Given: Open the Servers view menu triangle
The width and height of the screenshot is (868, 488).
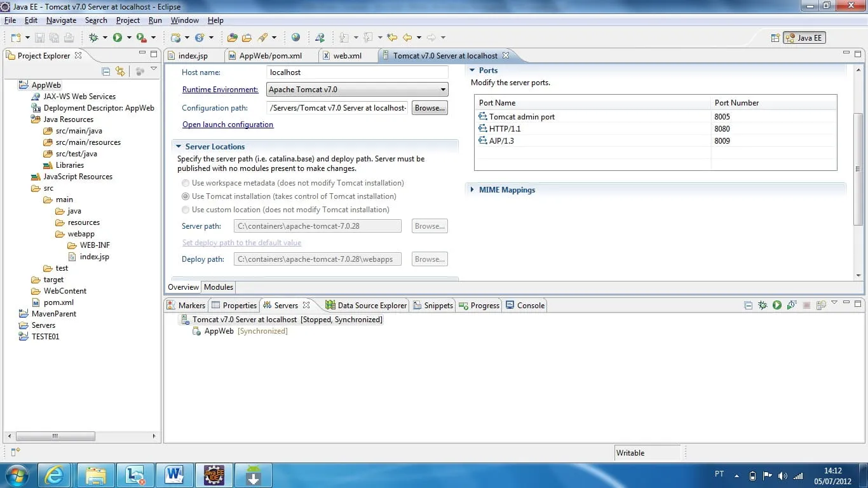Looking at the screenshot, I should coord(834,303).
